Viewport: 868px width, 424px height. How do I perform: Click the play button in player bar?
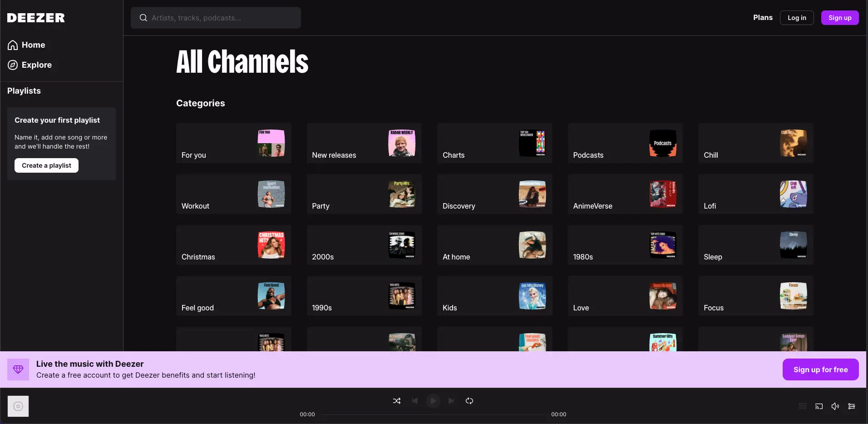point(433,401)
